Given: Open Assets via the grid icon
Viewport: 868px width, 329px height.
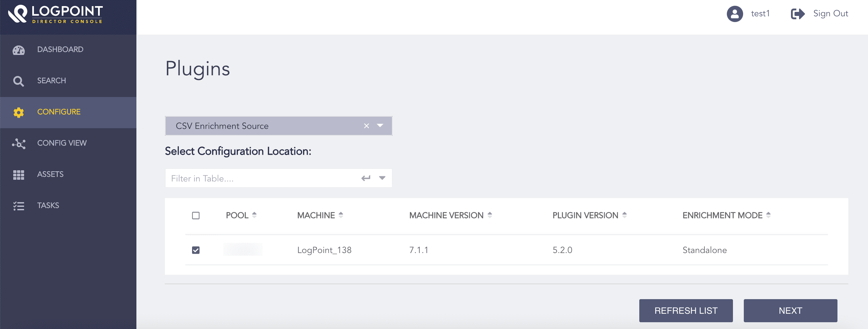Looking at the screenshot, I should pos(19,175).
